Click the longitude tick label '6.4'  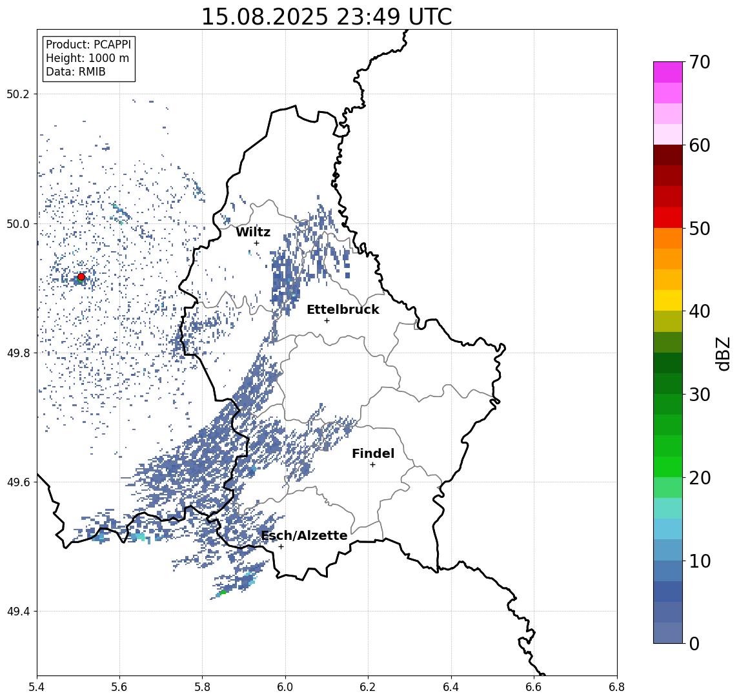click(451, 687)
